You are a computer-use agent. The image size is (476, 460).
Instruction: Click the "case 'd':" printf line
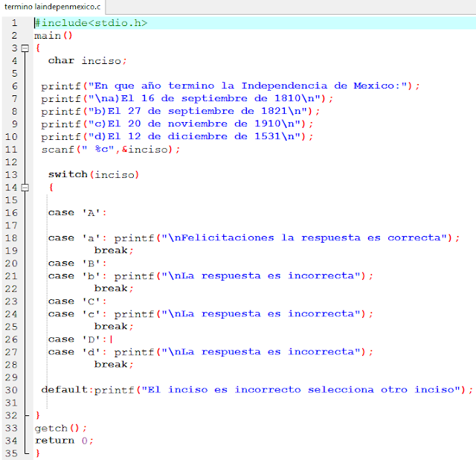point(210,352)
